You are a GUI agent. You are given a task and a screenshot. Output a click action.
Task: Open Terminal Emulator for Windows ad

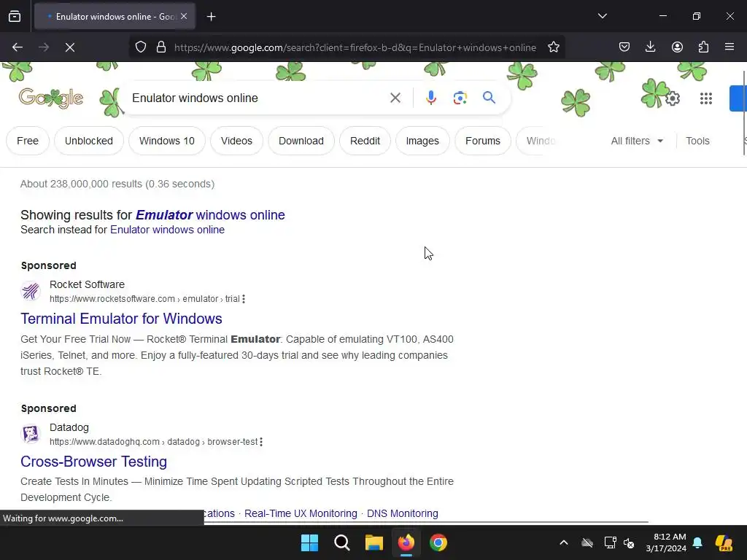121,319
